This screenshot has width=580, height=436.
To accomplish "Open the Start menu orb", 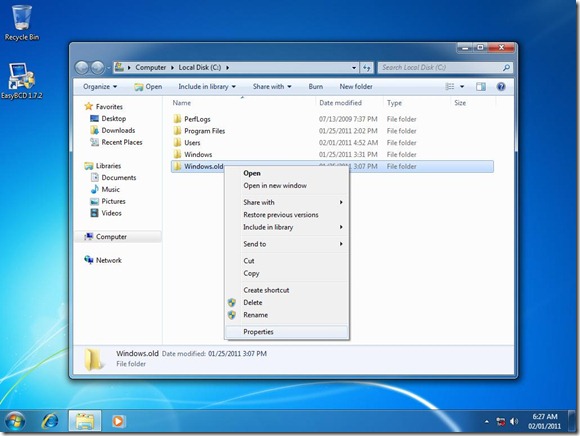I will coord(15,421).
